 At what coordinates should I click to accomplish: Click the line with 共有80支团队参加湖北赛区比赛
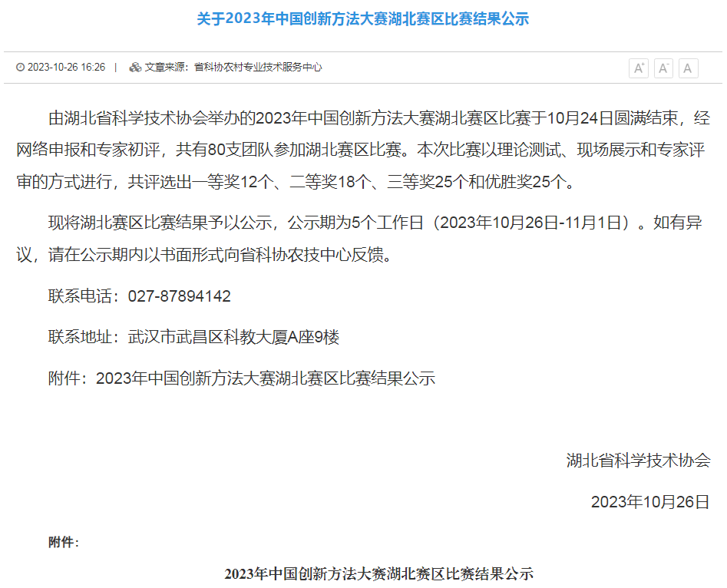click(x=361, y=150)
